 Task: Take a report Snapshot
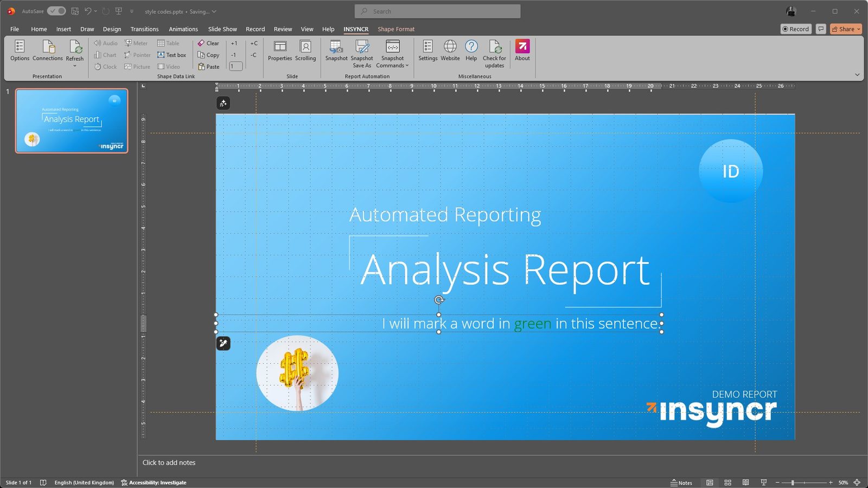[x=336, y=50]
